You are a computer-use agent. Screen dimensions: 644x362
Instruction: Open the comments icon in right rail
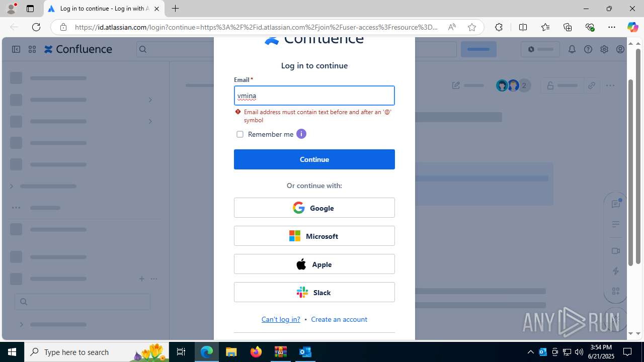click(616, 204)
